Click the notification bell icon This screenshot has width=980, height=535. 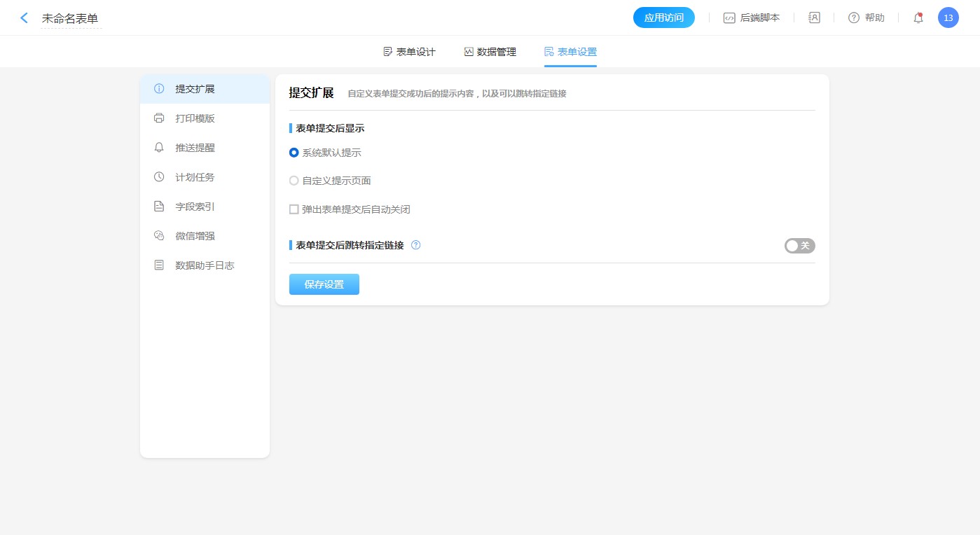tap(918, 18)
